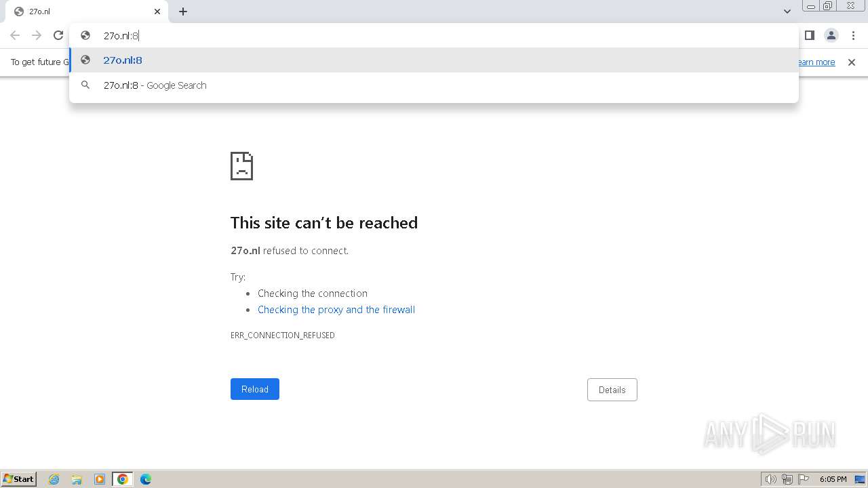Open the Action Center flag icon

pyautogui.click(x=804, y=479)
